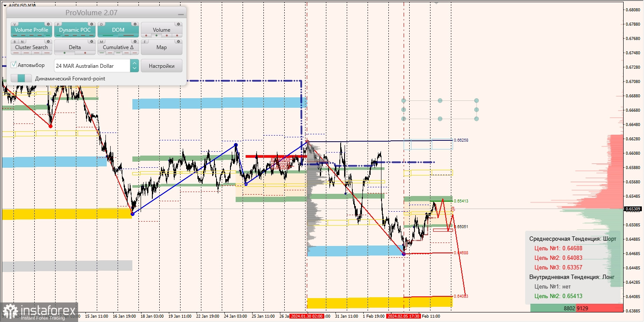This screenshot has height=322, width=644.
Task: Open Cumulative Δ settings gear
Action: pyautogui.click(x=135, y=41)
